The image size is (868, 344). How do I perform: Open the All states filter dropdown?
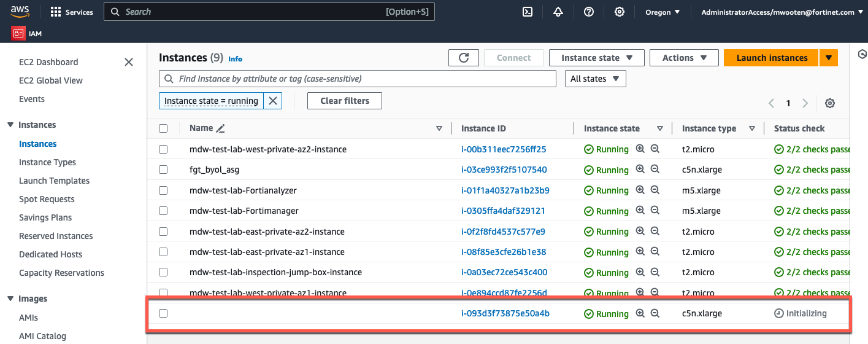[x=595, y=79]
